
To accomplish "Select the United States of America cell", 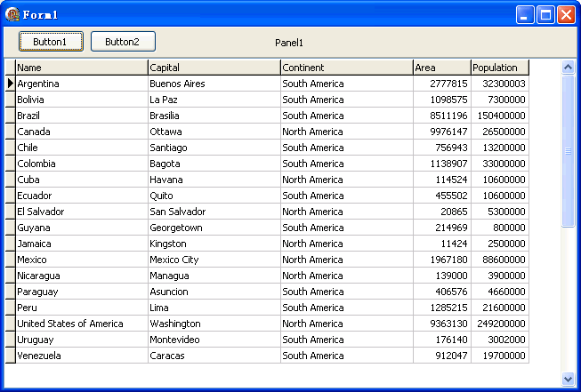I will pyautogui.click(x=82, y=324).
